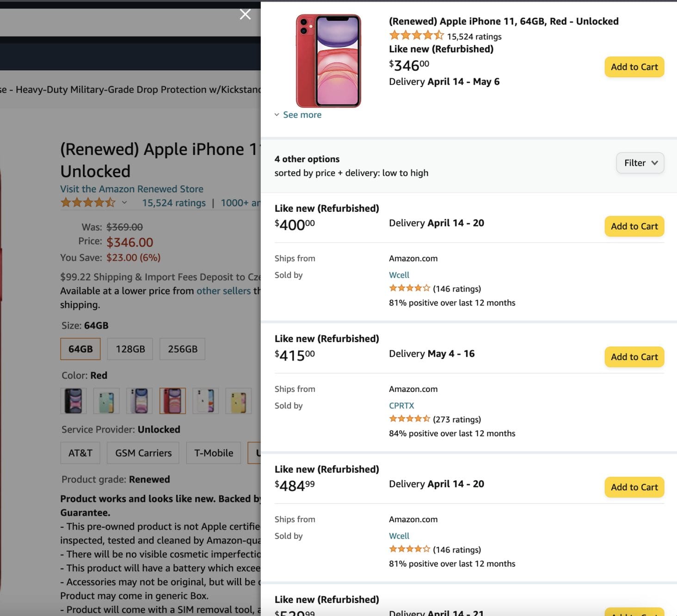The image size is (677, 616).
Task: Add the $346 iPhone to Cart
Action: point(634,67)
